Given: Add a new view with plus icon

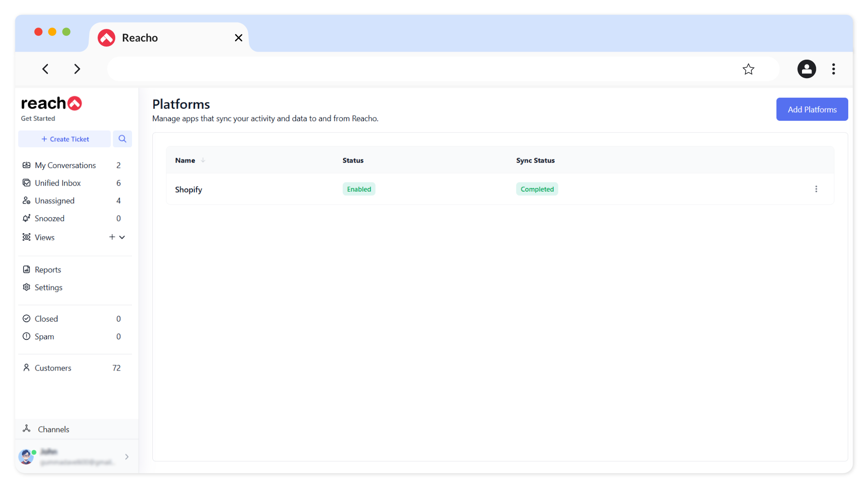Looking at the screenshot, I should coord(112,237).
